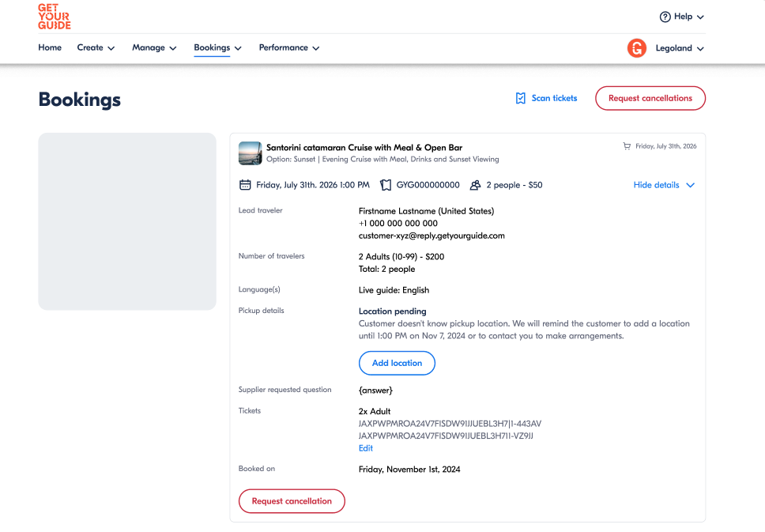The height and width of the screenshot is (532, 765).
Task: Click the calendar icon beside activity date
Action: (x=245, y=185)
